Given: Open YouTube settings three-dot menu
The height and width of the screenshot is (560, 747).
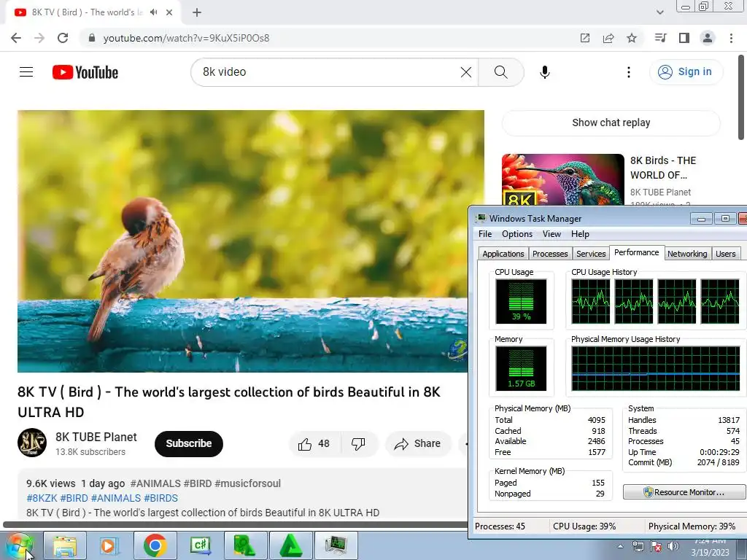Looking at the screenshot, I should (628, 72).
